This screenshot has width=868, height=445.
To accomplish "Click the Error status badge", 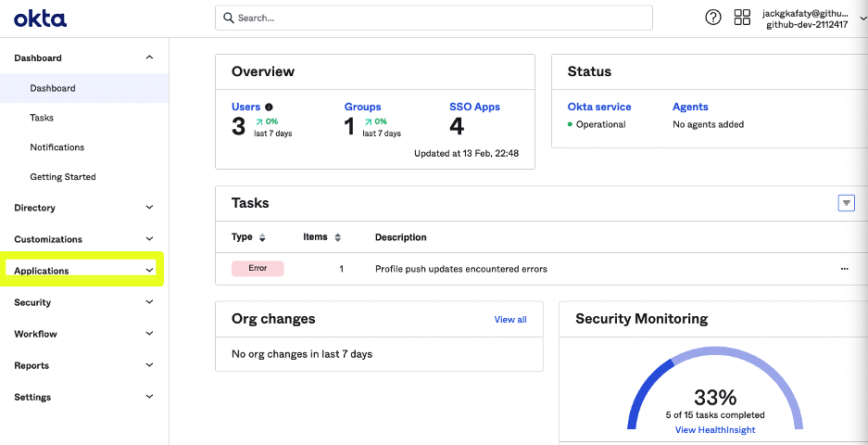I will (258, 268).
